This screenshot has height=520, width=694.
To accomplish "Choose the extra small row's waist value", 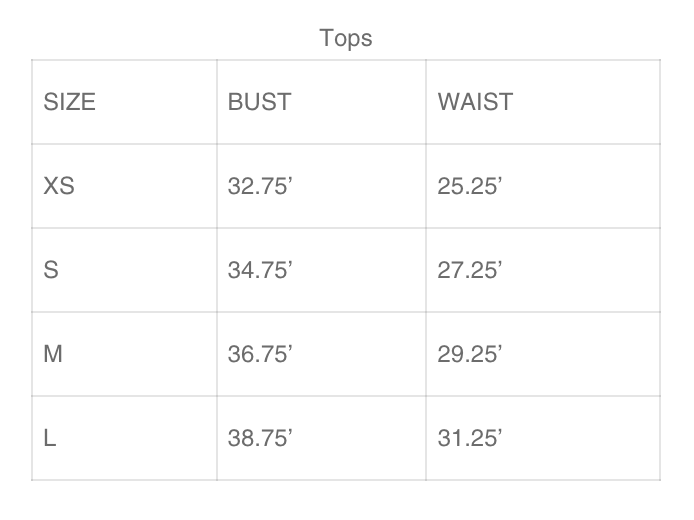I will pyautogui.click(x=469, y=186).
